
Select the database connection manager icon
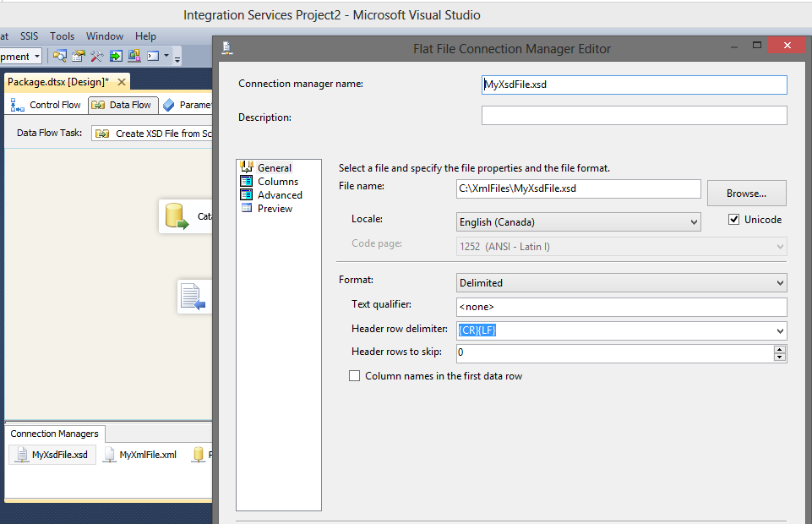point(199,455)
